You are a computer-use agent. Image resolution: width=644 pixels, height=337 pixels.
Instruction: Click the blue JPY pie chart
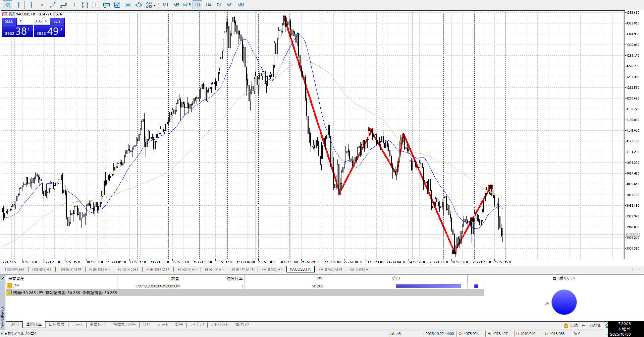pyautogui.click(x=564, y=302)
